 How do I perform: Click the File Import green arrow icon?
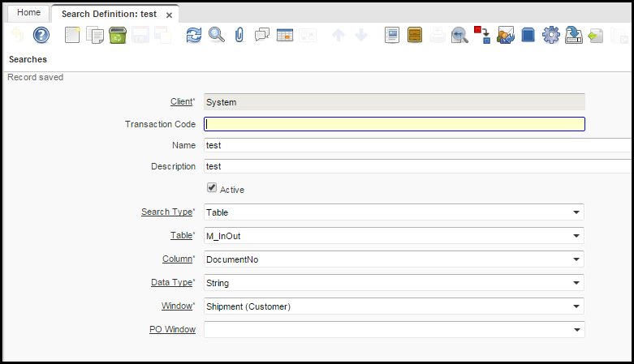[x=596, y=36]
